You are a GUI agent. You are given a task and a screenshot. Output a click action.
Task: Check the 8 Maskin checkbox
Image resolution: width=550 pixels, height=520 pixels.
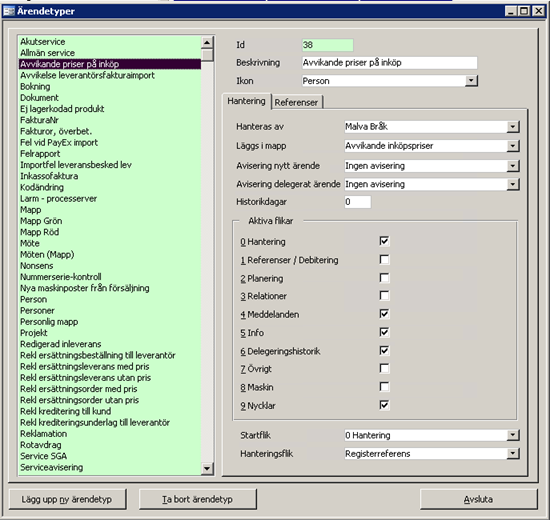coord(384,387)
